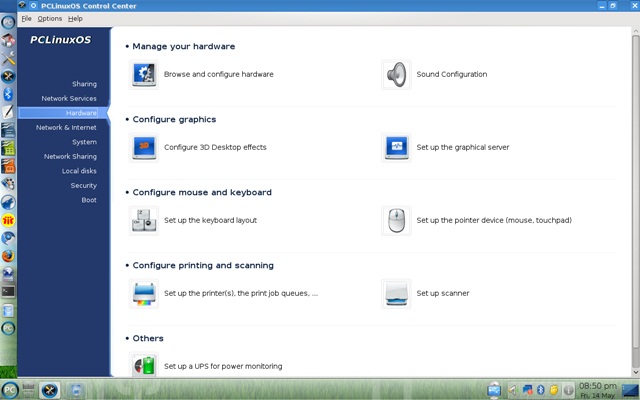
Task: Open the Help menu
Action: (75, 18)
